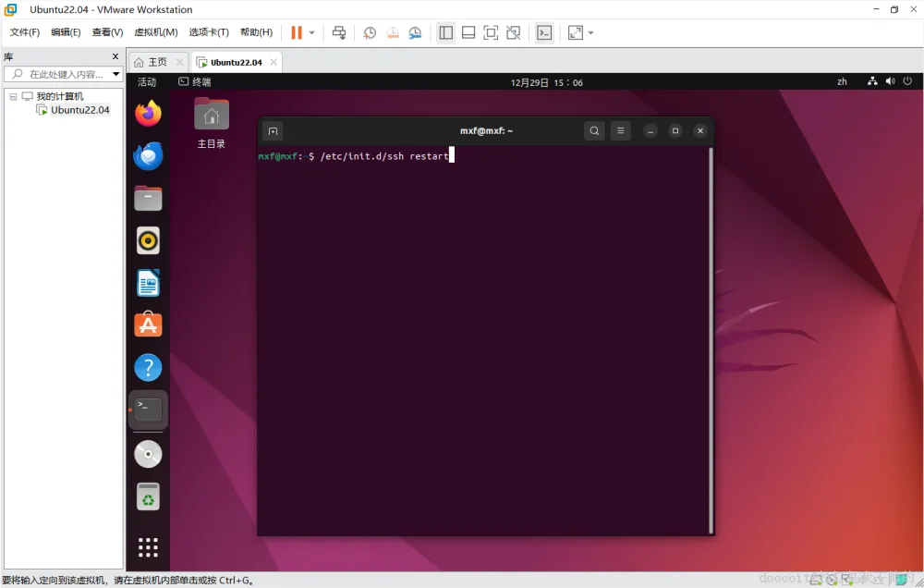The image size is (924, 588).
Task: Click the power icon in Ubuntu top bar
Action: tap(907, 81)
